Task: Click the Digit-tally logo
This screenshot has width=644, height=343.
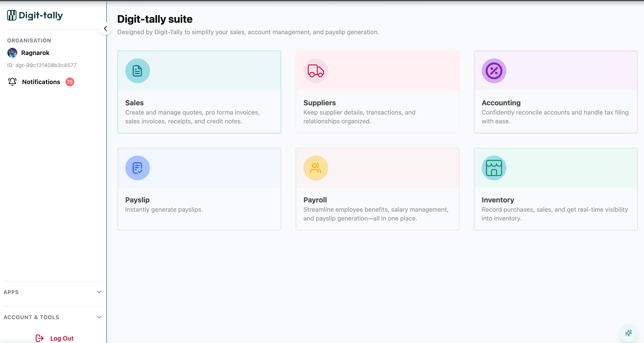Action: [x=35, y=15]
